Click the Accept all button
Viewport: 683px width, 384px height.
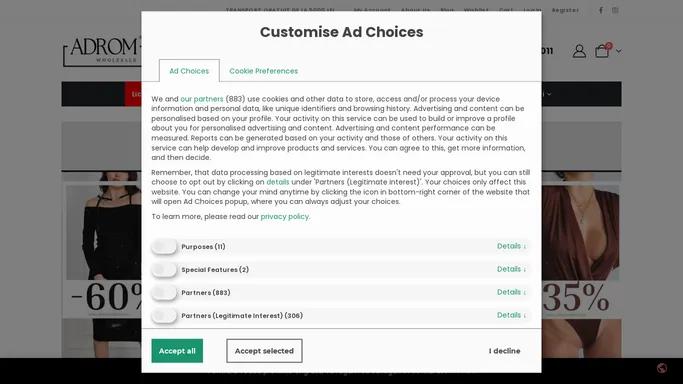click(177, 351)
